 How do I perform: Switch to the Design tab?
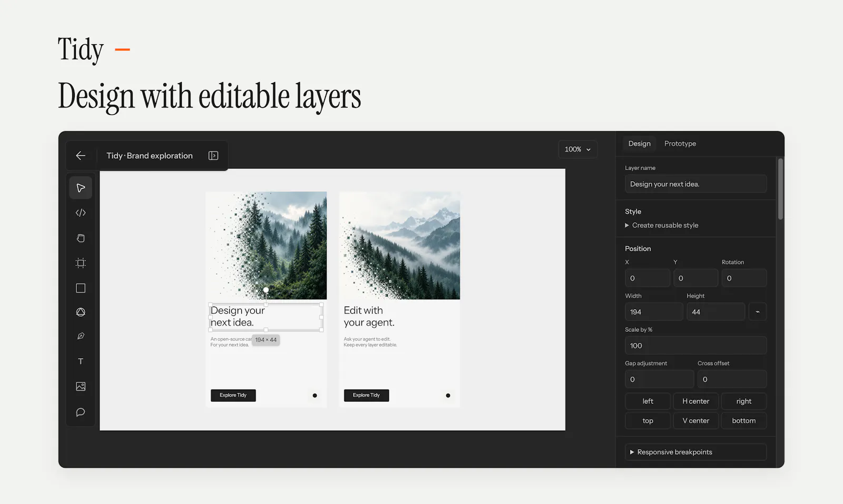640,144
